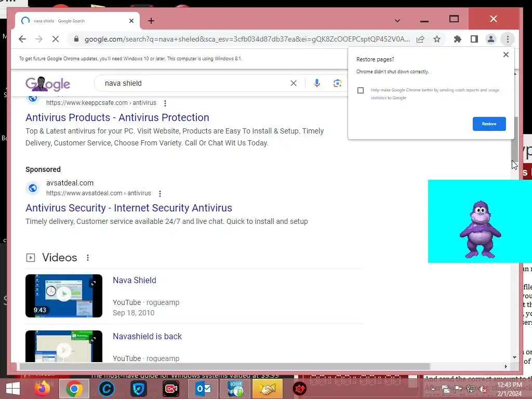The width and height of the screenshot is (532, 399).
Task: Open the taskbar clock showing 12:43 PM
Action: [510, 389]
